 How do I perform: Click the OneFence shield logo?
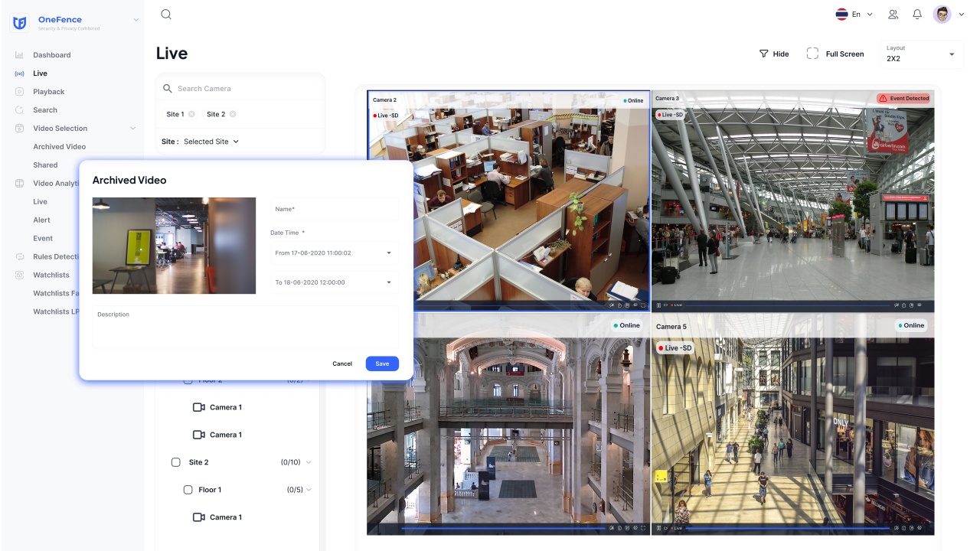pyautogui.click(x=20, y=23)
